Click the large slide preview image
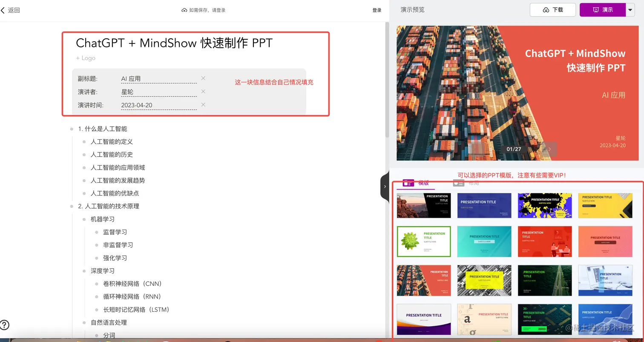Image resolution: width=644 pixels, height=342 pixels. coord(517,93)
